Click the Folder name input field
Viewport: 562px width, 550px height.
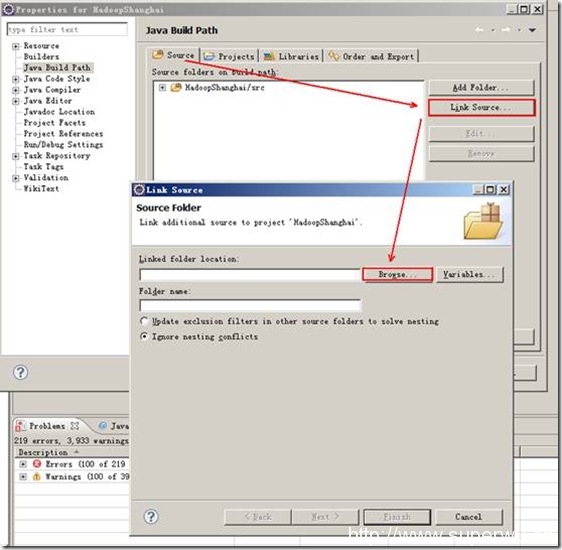click(250, 306)
